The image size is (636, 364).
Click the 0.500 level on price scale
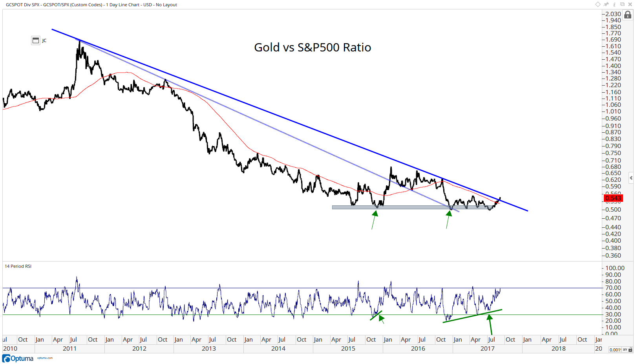pyautogui.click(x=613, y=210)
